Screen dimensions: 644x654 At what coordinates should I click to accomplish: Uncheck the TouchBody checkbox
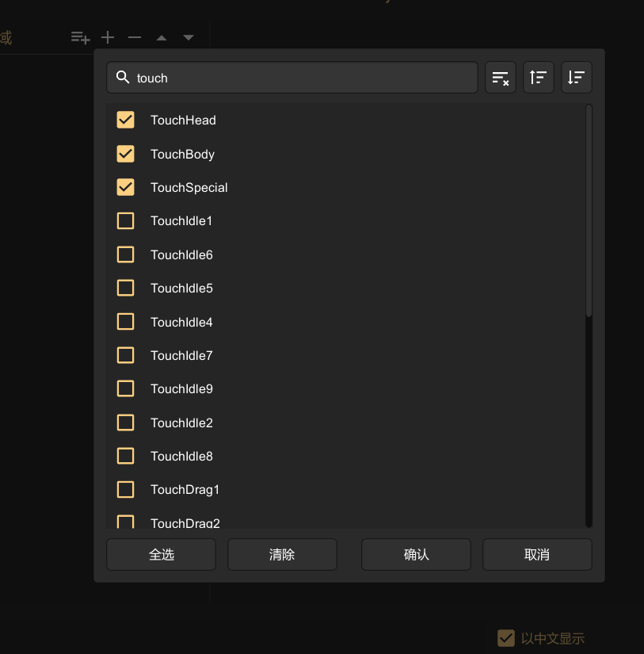coord(125,154)
